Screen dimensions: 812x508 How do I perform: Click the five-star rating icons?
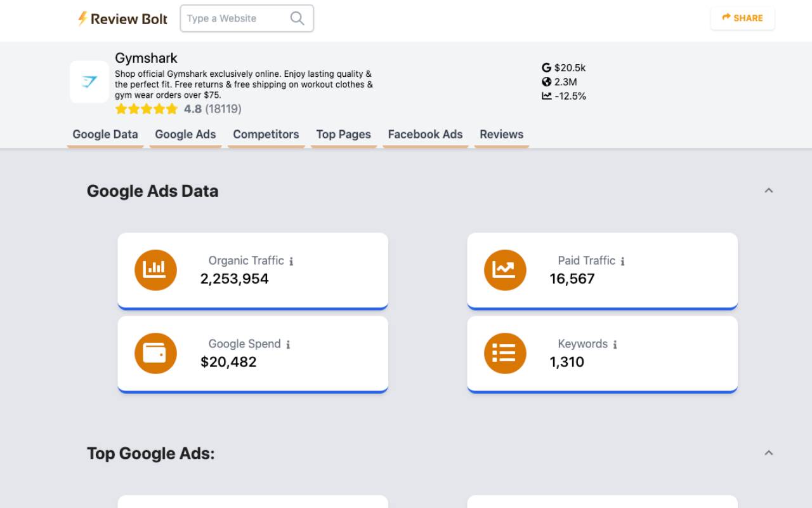[147, 109]
